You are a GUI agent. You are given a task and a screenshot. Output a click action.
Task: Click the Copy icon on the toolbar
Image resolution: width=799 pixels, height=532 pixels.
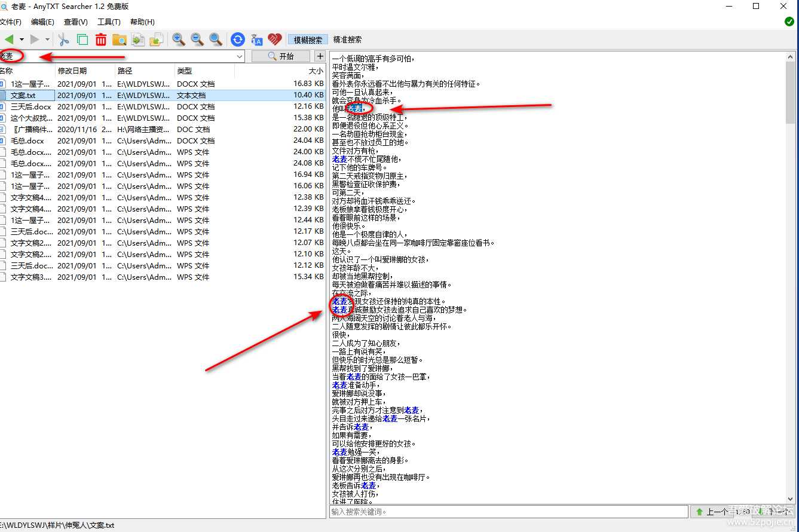[x=82, y=39]
